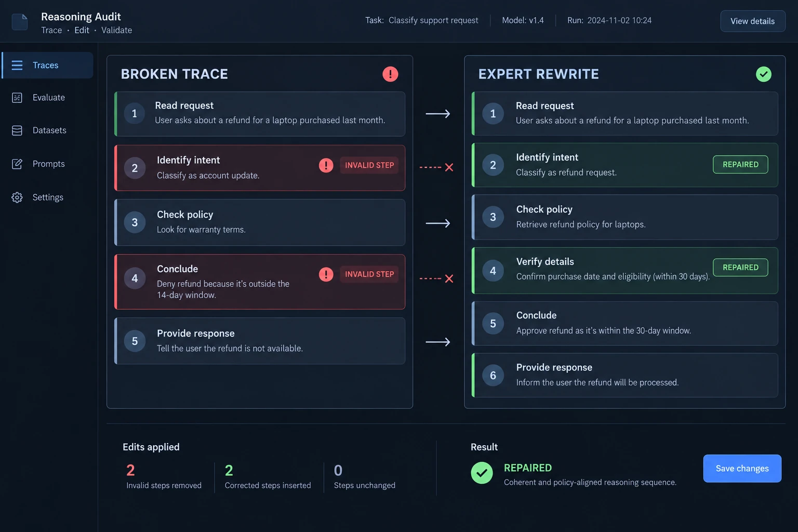Click warning icon on Identify intent step

pos(326,165)
